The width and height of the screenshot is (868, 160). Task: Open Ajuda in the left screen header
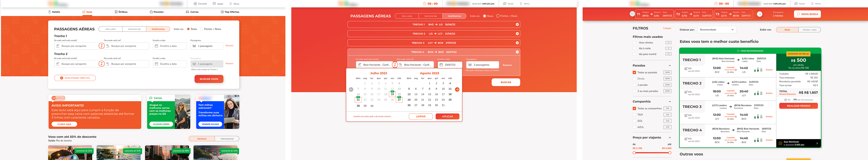pyautogui.click(x=218, y=4)
